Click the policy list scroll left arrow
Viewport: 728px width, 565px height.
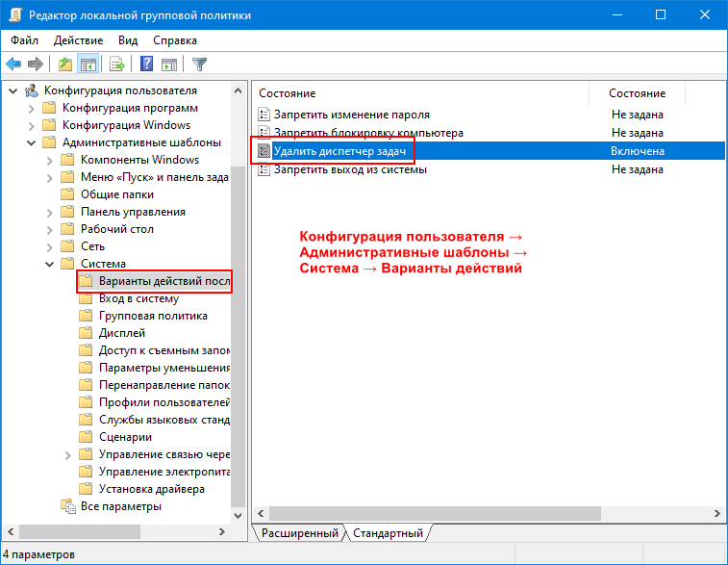click(x=261, y=513)
